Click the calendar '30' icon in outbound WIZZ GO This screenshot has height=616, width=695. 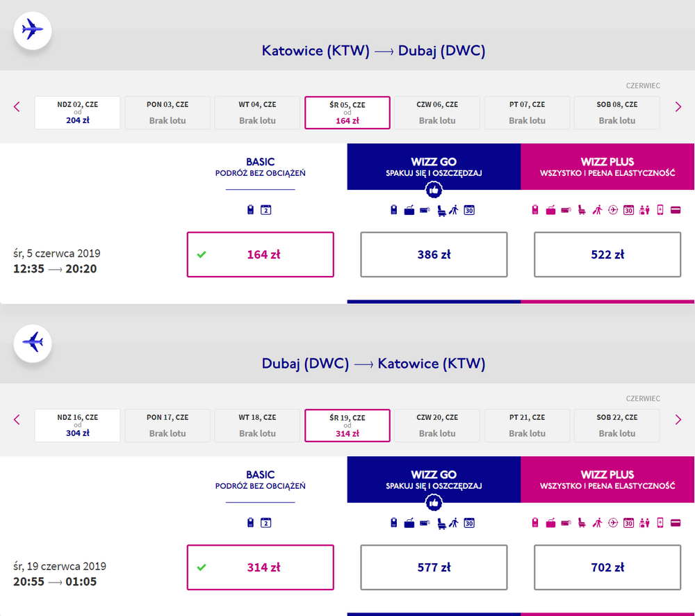(469, 210)
